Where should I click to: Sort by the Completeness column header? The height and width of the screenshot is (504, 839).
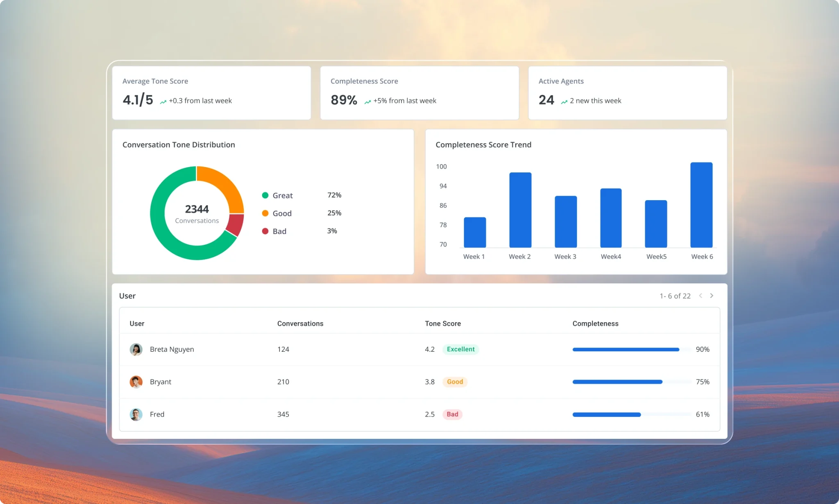click(595, 323)
